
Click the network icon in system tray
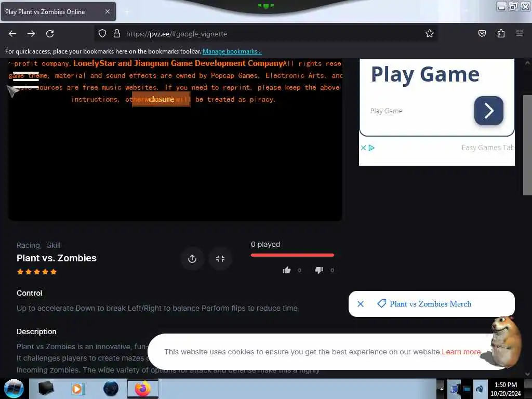[467, 389]
